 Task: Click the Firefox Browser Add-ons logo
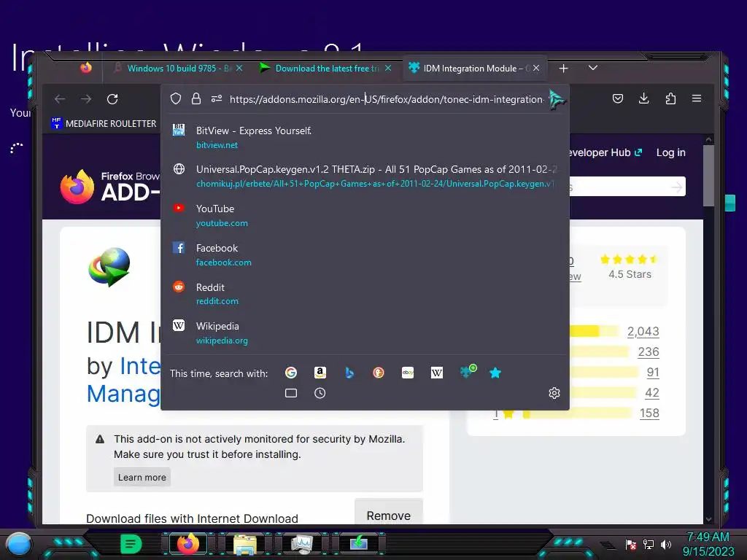(111, 187)
